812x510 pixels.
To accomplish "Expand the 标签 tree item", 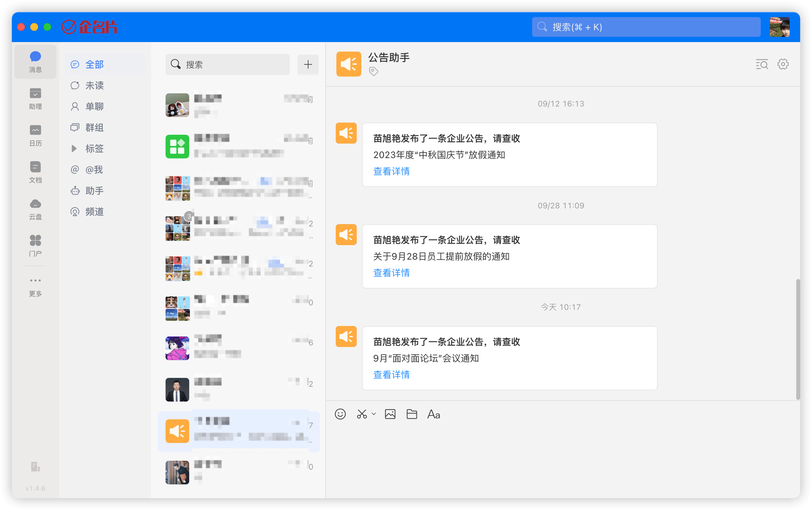I will click(x=74, y=149).
